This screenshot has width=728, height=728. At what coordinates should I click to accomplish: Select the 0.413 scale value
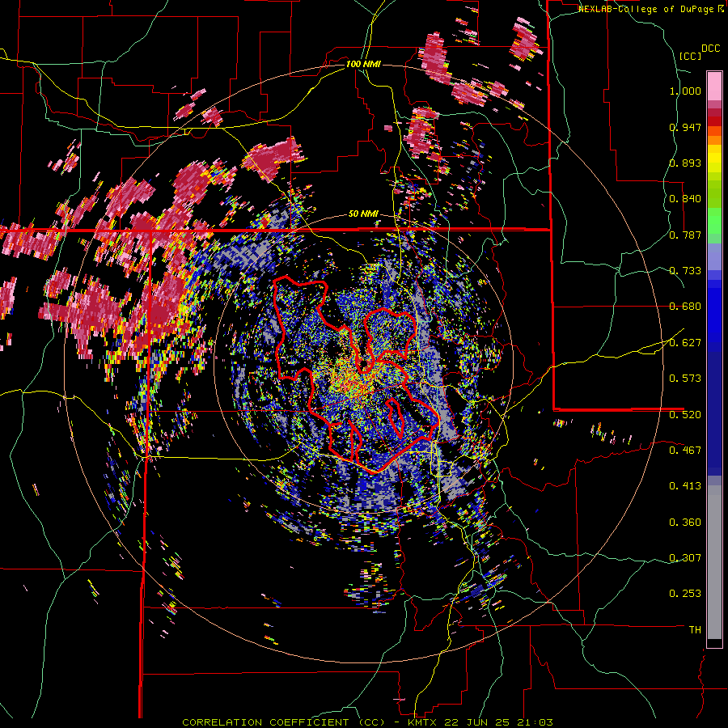685,486
